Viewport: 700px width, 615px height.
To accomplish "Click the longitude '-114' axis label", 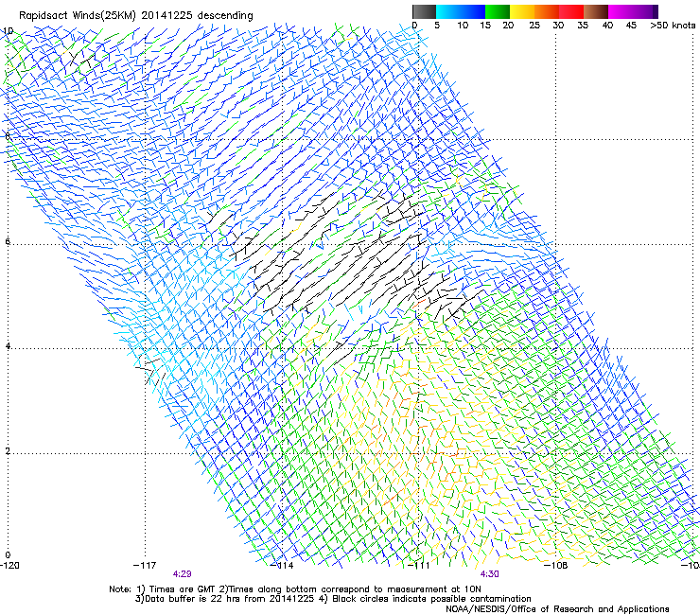I will point(282,566).
